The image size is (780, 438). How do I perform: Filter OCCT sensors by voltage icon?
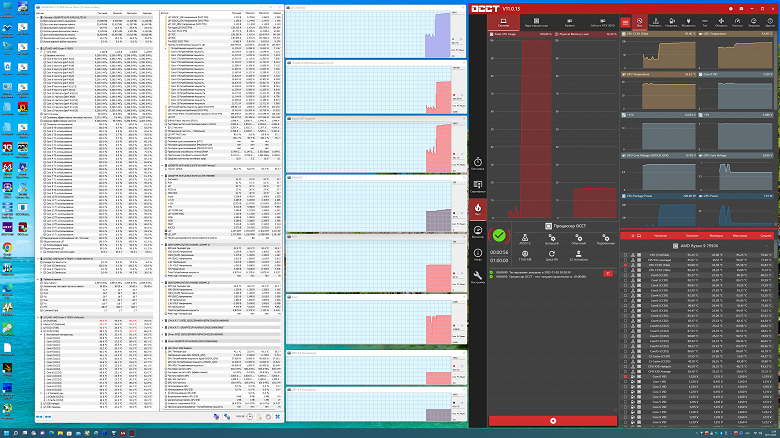pos(672,22)
